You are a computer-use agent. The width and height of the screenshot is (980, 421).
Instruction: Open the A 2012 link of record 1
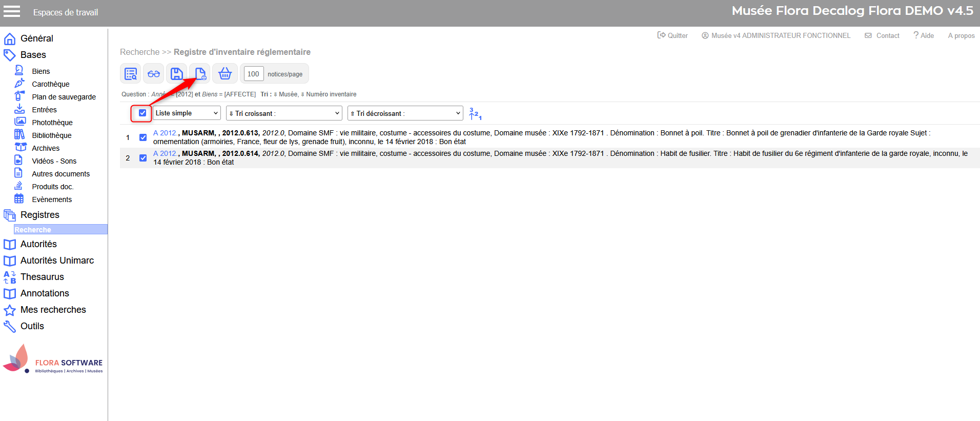(165, 133)
